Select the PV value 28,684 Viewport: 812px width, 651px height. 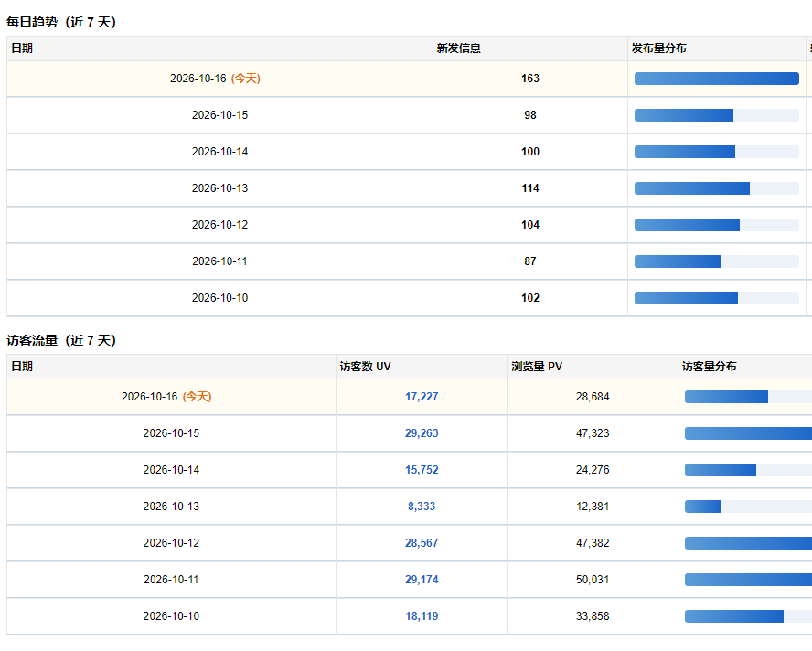pos(593,397)
